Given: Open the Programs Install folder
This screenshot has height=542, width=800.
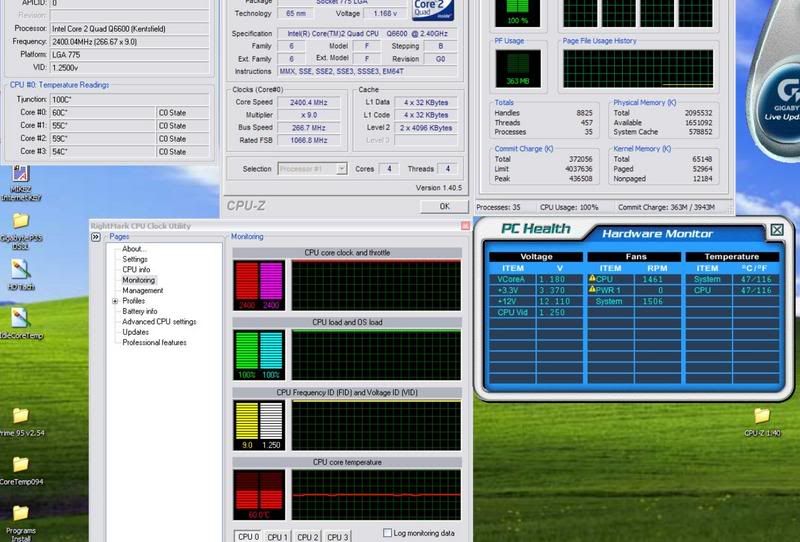Looking at the screenshot, I should click(x=20, y=513).
